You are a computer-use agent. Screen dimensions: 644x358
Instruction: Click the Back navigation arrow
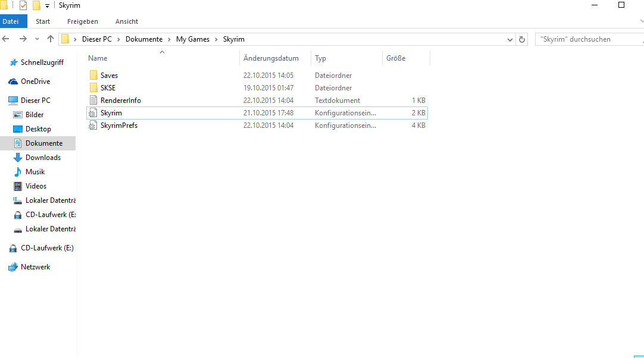pyautogui.click(x=7, y=39)
